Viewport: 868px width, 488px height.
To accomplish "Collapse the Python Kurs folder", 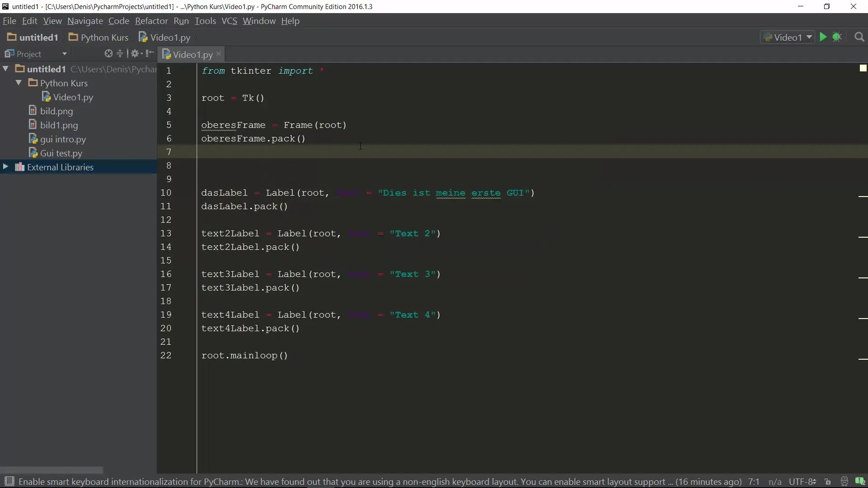I will click(19, 83).
